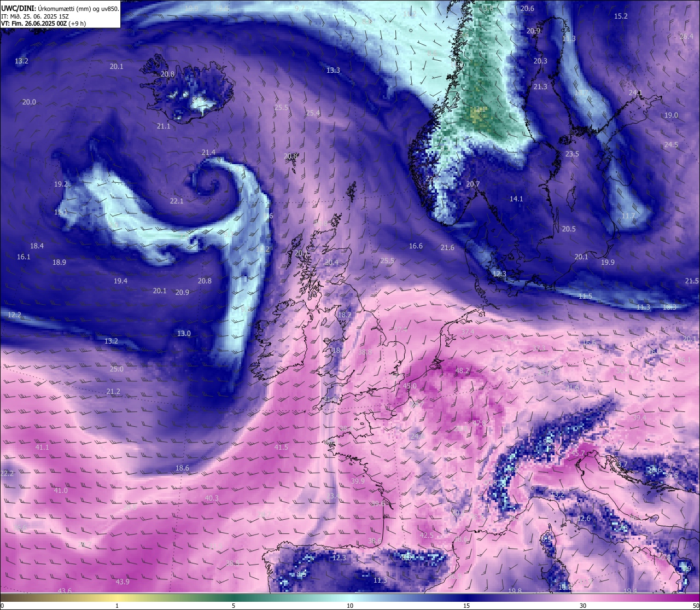The width and height of the screenshot is (700, 610).
Task: Click the '30' tick label on the color scale
Action: [x=583, y=606]
